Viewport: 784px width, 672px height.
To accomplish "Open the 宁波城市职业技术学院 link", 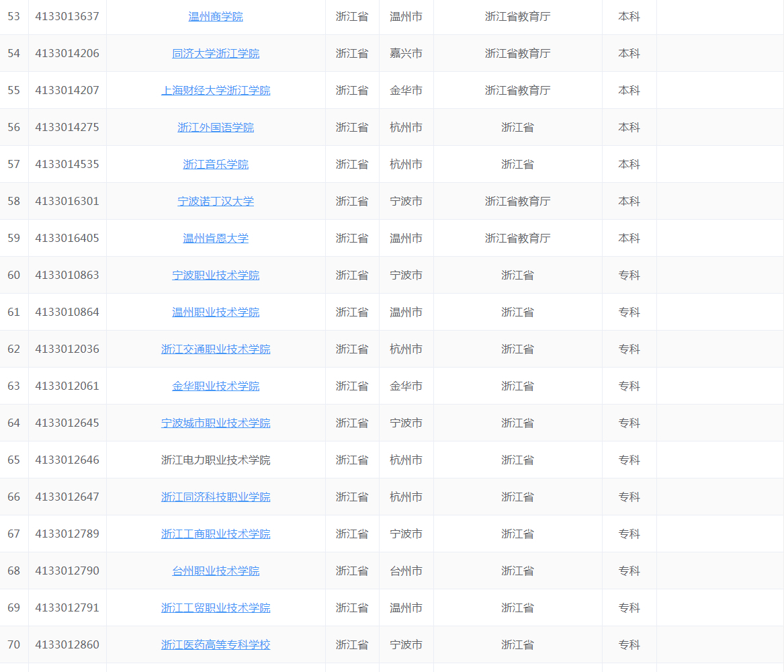I will click(x=216, y=423).
